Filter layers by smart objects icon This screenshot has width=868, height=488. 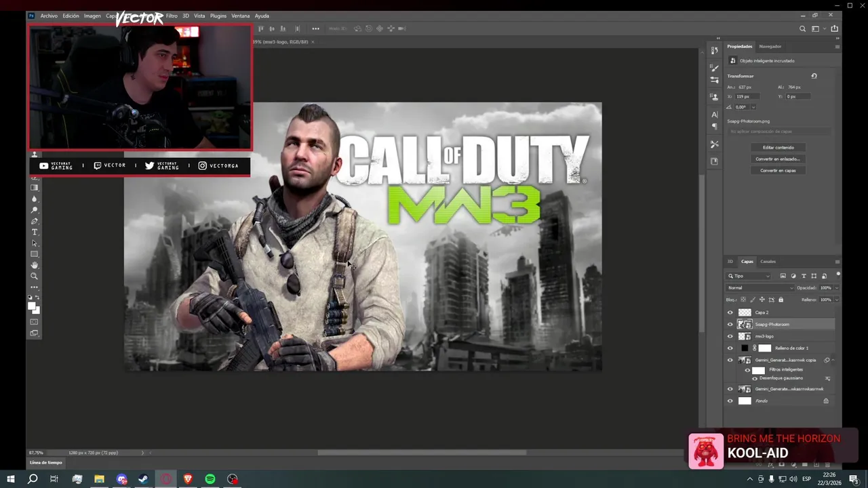[x=824, y=276]
